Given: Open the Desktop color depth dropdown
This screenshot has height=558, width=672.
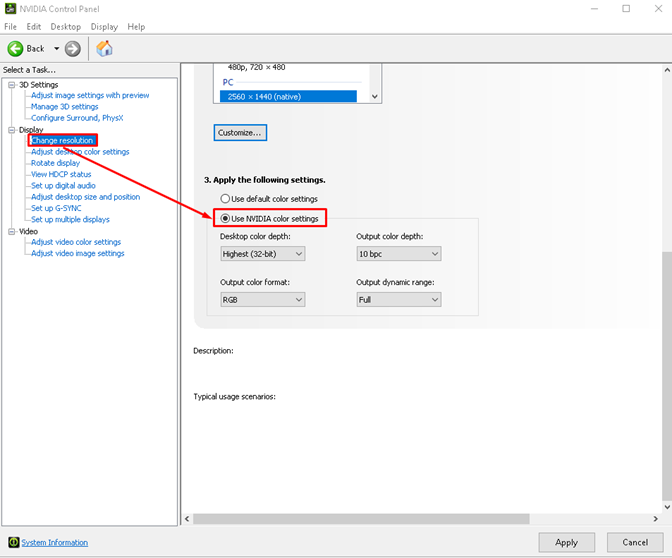Looking at the screenshot, I should click(x=262, y=254).
